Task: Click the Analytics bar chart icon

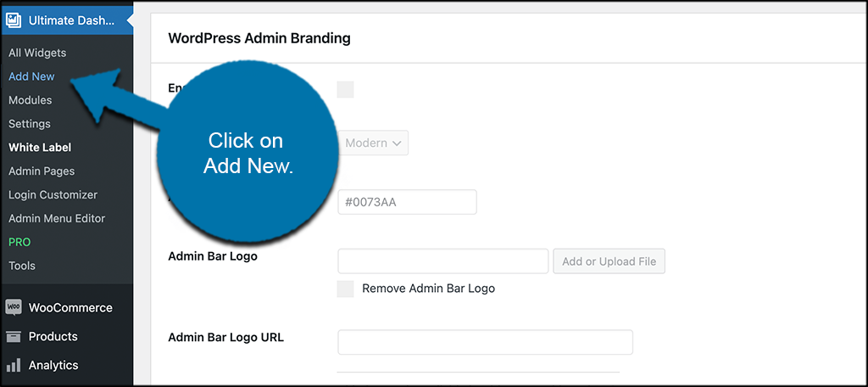Action: [x=14, y=366]
